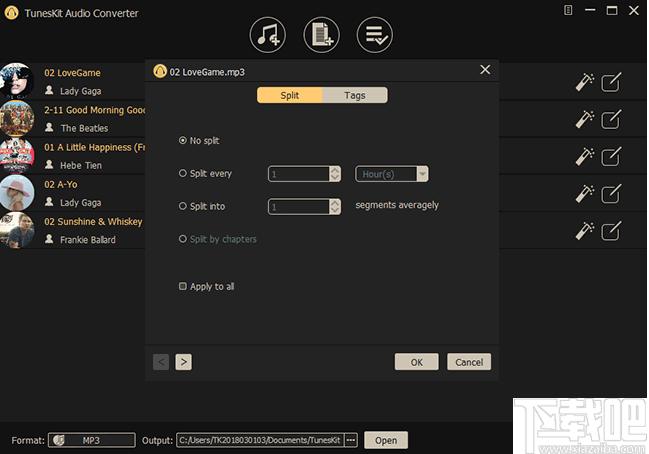Click the Split into stepper arrows
This screenshot has height=454, width=649.
point(335,207)
